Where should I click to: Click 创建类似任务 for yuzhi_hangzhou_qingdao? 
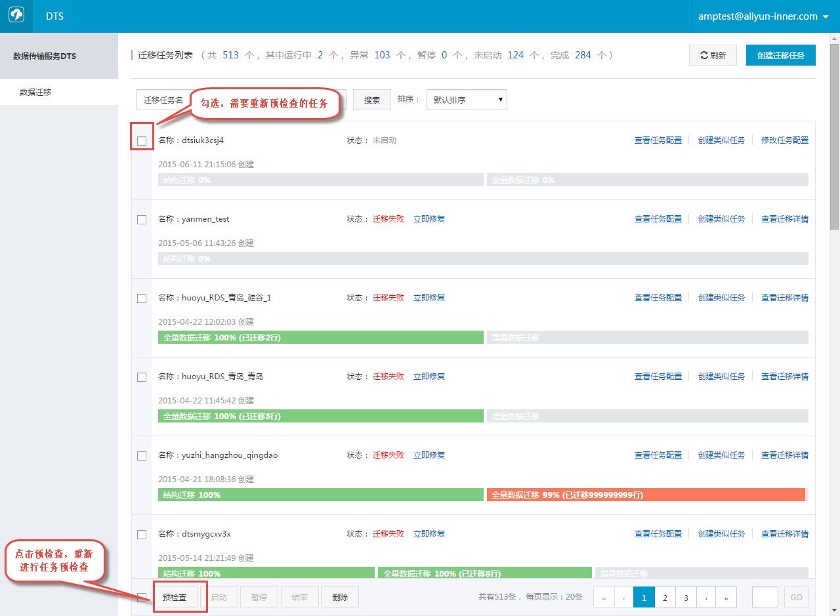tap(721, 455)
